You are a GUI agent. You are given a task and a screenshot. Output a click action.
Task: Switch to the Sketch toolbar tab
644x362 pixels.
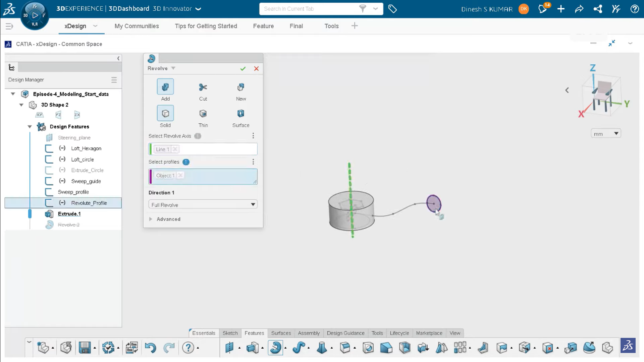230,333
